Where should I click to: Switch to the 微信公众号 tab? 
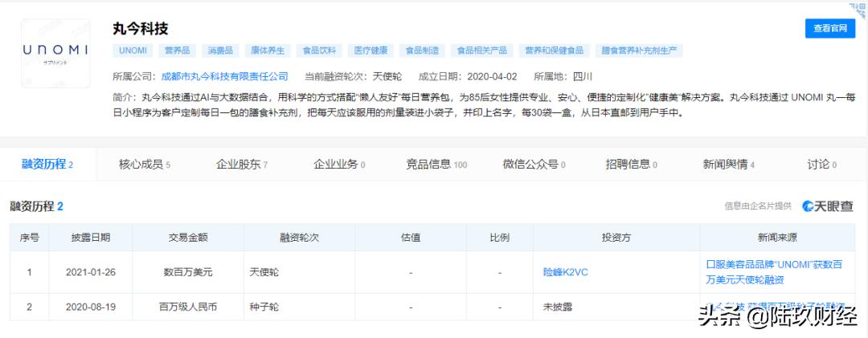534,165
